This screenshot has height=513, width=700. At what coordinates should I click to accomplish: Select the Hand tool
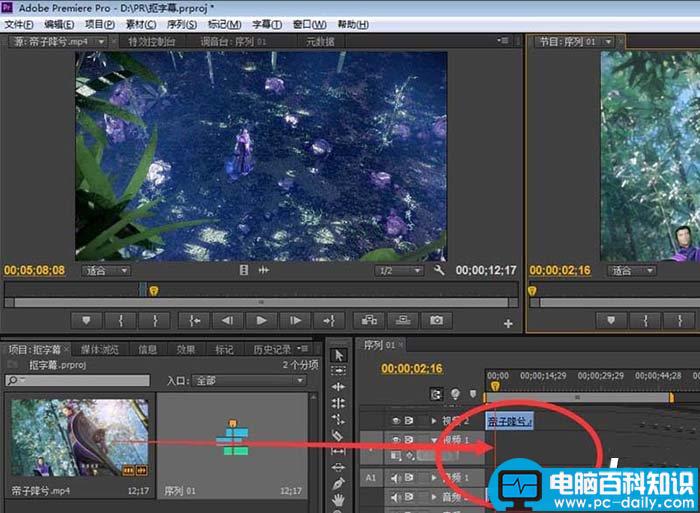(338, 500)
